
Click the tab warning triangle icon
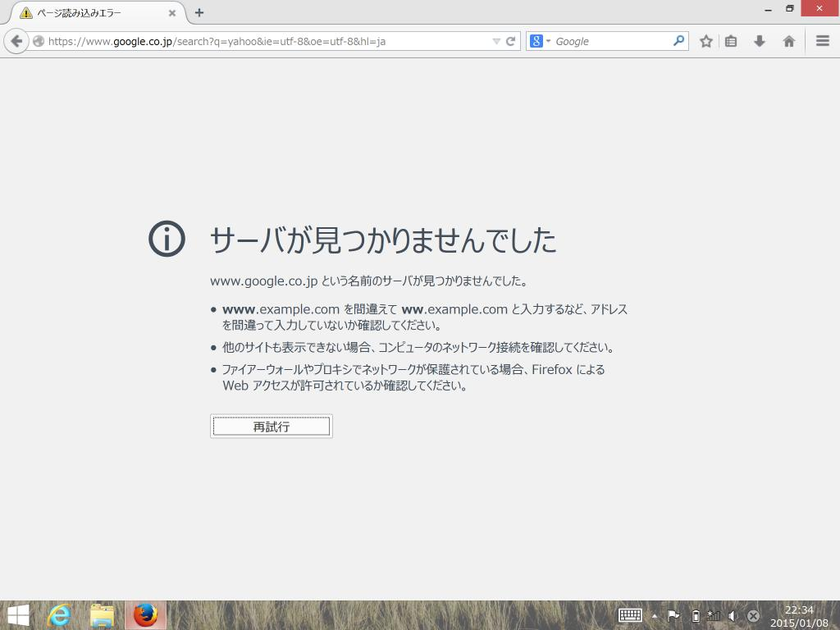click(x=25, y=13)
